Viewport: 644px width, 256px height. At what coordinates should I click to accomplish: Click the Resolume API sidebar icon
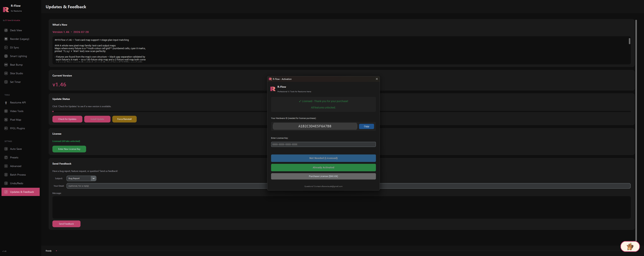pos(6,103)
